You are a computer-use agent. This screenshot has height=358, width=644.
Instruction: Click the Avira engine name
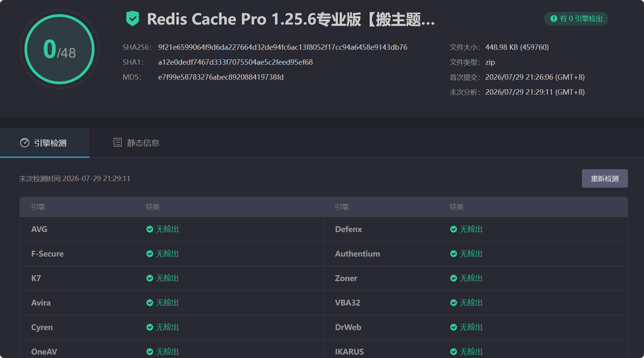[41, 302]
